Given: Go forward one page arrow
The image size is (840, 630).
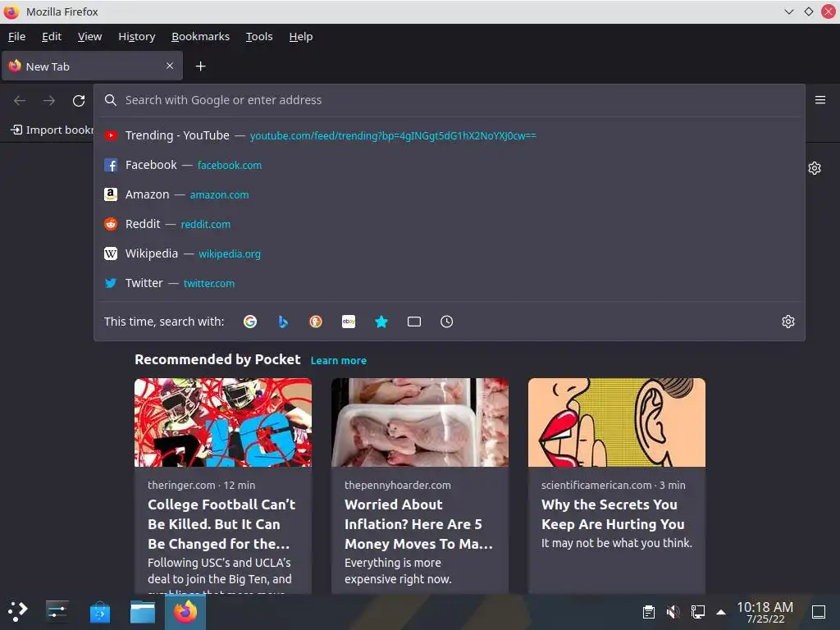Looking at the screenshot, I should (x=49, y=101).
